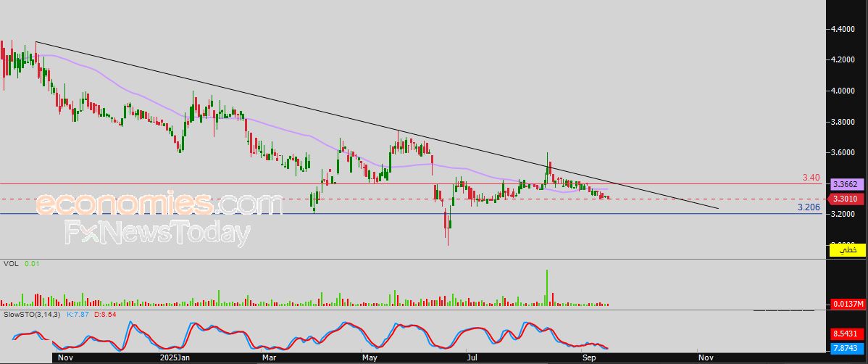This screenshot has width=868, height=364.
Task: Select the VOL indicator label
Action: (x=11, y=264)
